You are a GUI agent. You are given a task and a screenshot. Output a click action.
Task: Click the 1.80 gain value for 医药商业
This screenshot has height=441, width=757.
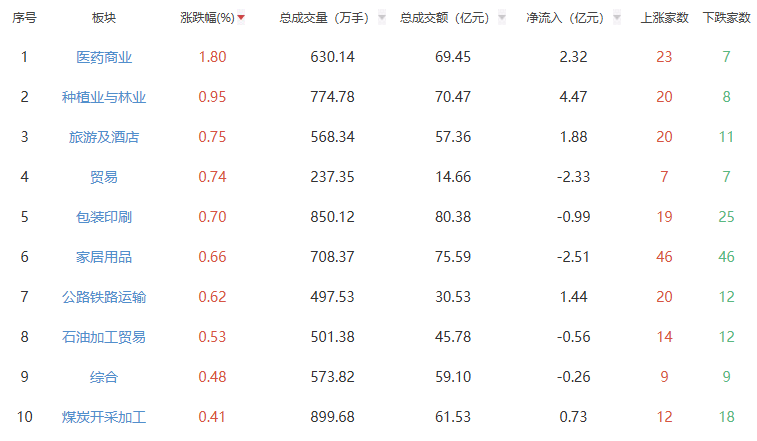(213, 57)
